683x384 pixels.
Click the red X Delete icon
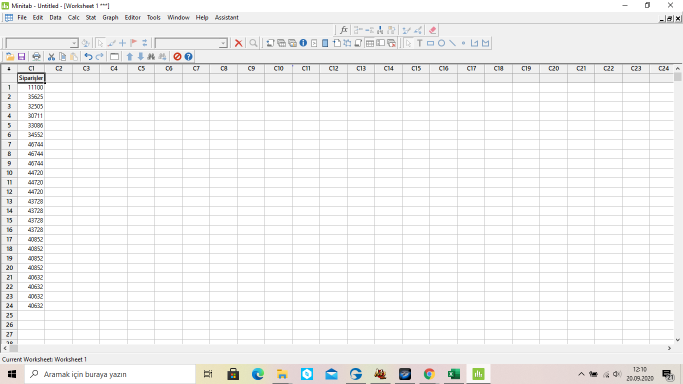pos(238,43)
